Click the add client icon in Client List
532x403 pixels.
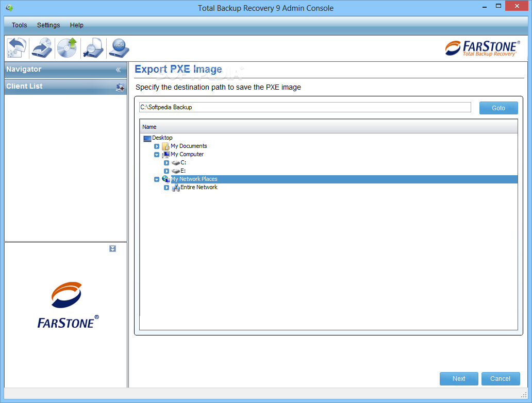click(120, 87)
